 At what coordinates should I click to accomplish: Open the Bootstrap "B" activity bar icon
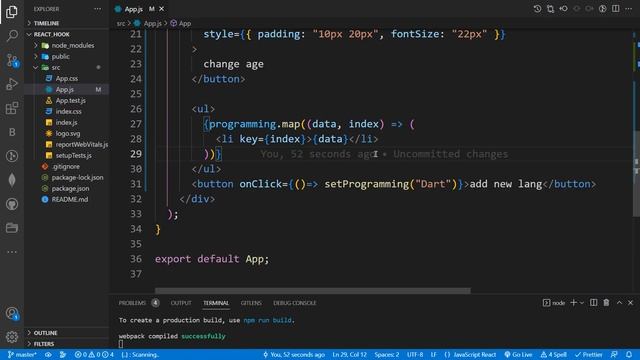click(12, 132)
